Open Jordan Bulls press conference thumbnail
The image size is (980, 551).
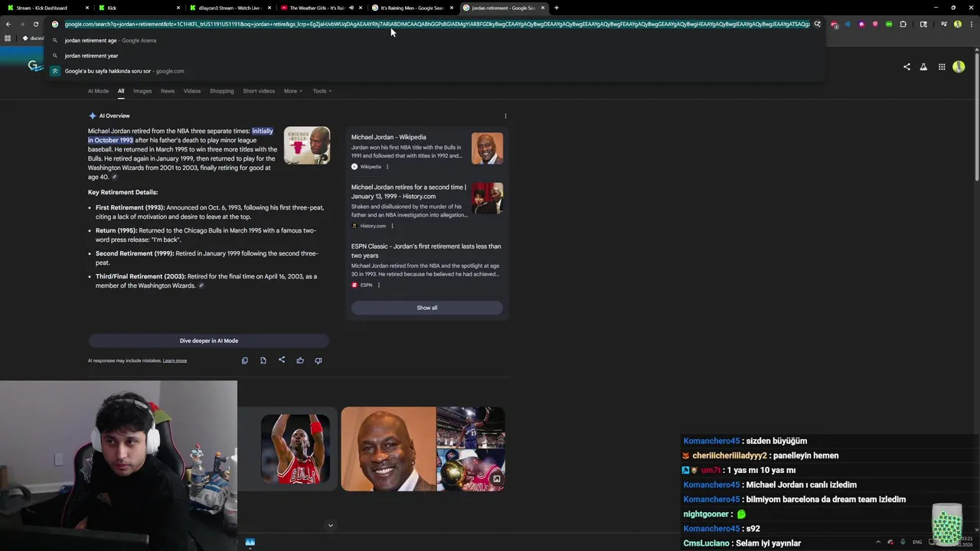[x=307, y=145]
